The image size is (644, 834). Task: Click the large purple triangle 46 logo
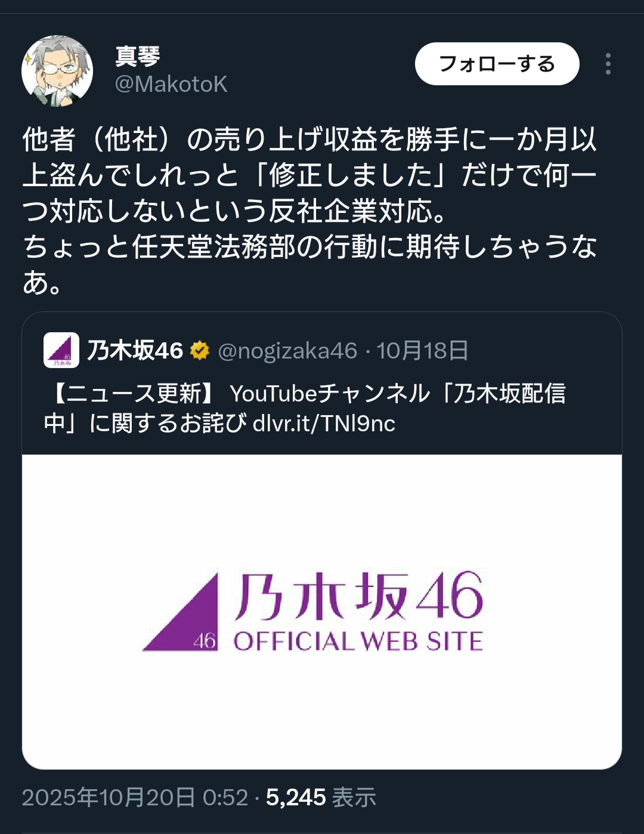point(181,612)
